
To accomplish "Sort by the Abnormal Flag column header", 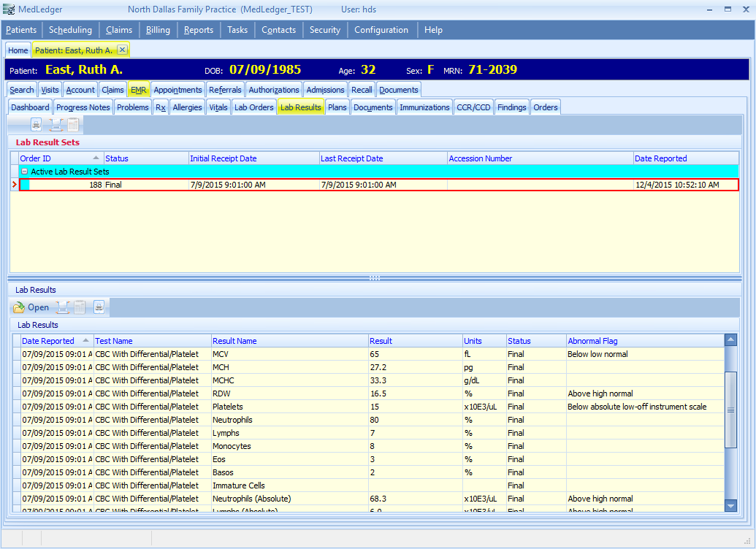I will 645,341.
